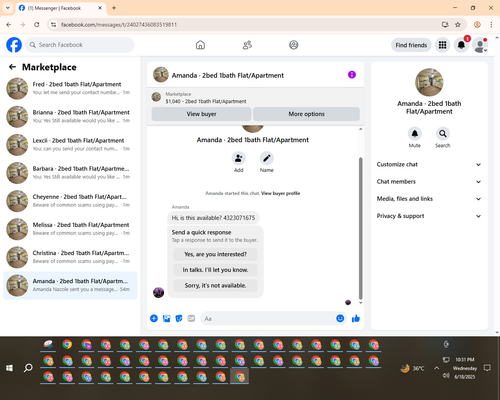The height and width of the screenshot is (400, 500).
Task: Choose a GIF icon in composer
Action: (x=191, y=318)
